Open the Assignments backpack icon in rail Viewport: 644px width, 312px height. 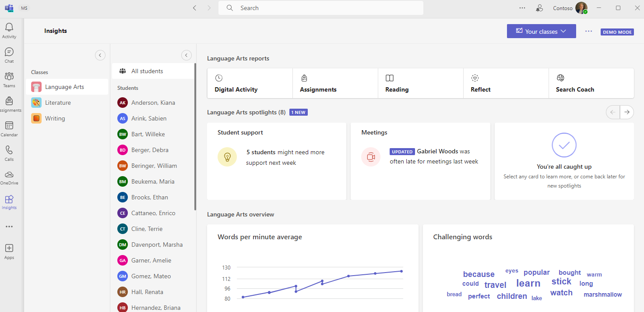click(9, 101)
